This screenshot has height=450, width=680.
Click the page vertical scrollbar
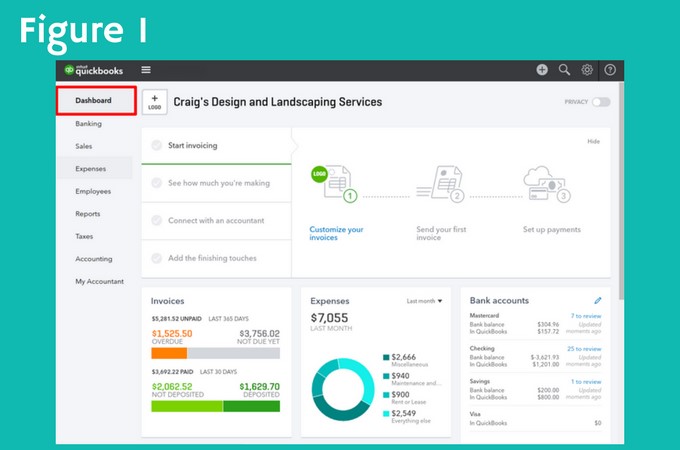621,191
